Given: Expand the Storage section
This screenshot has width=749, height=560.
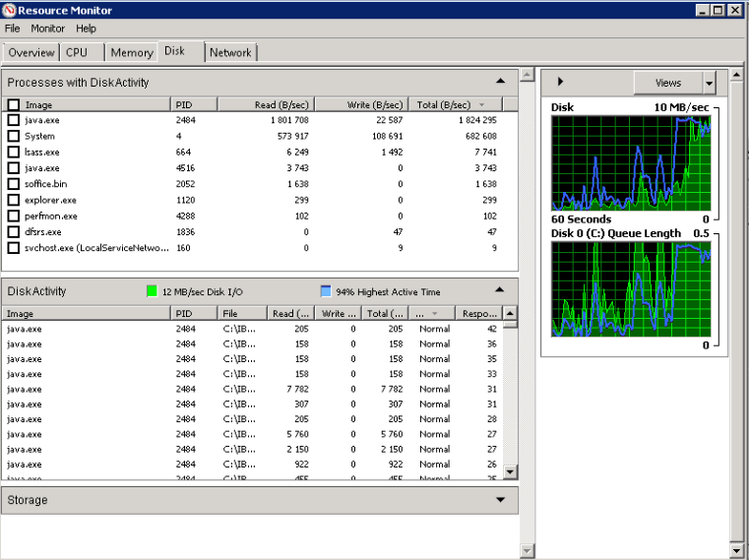Looking at the screenshot, I should coord(500,500).
